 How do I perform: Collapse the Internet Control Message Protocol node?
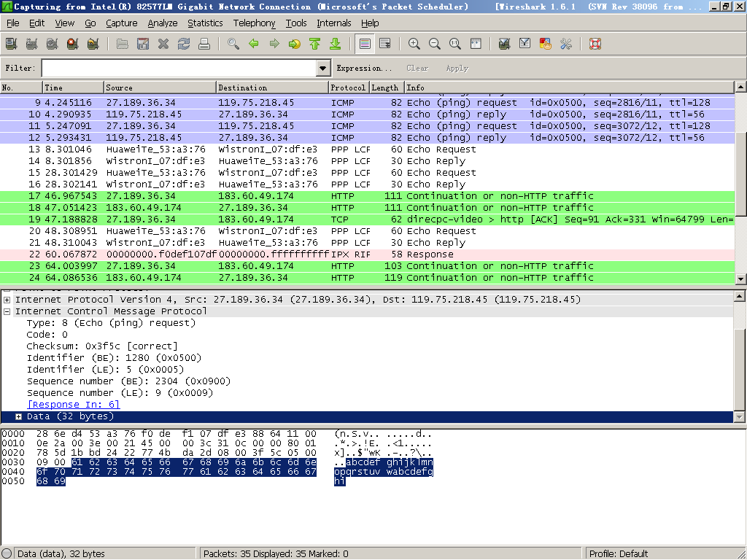click(7, 311)
